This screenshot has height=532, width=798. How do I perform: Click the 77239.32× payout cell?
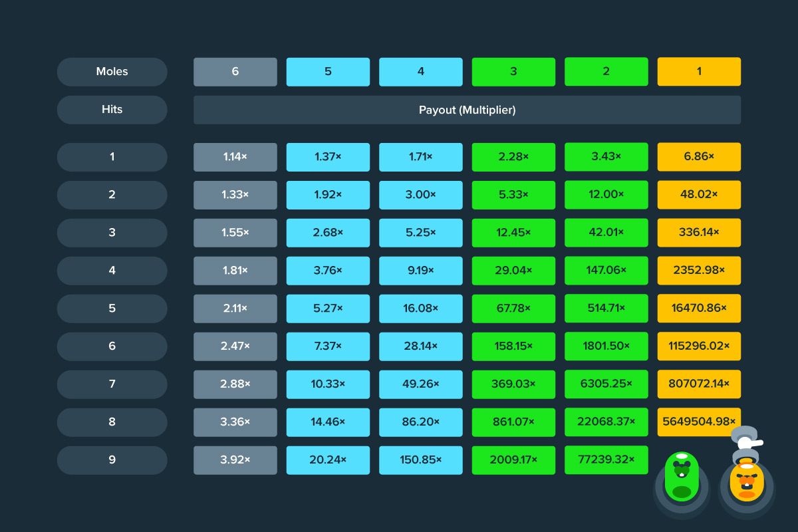[x=606, y=460]
